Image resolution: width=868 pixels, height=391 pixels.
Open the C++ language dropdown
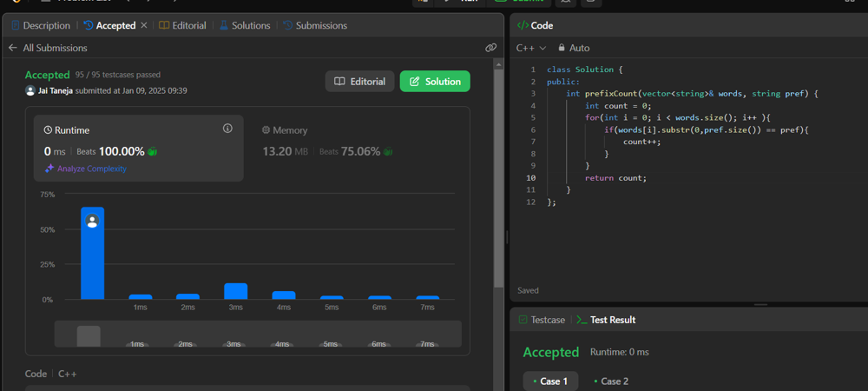pos(531,48)
